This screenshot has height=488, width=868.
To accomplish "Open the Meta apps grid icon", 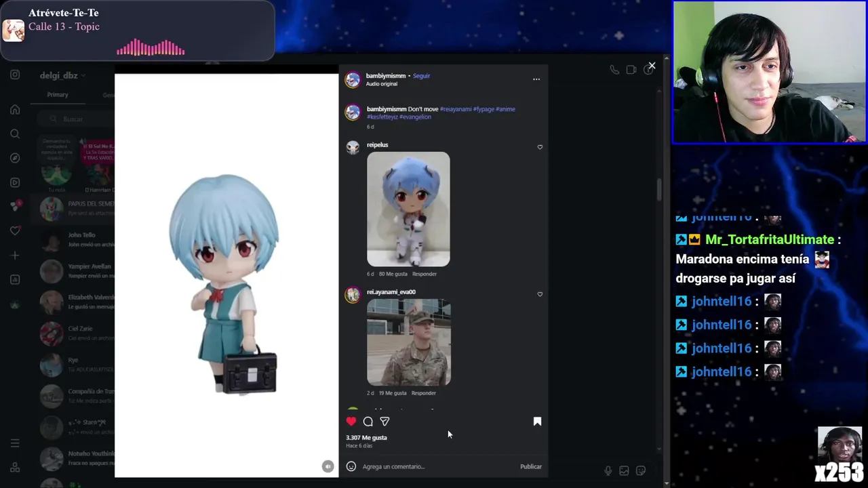I will (x=15, y=468).
